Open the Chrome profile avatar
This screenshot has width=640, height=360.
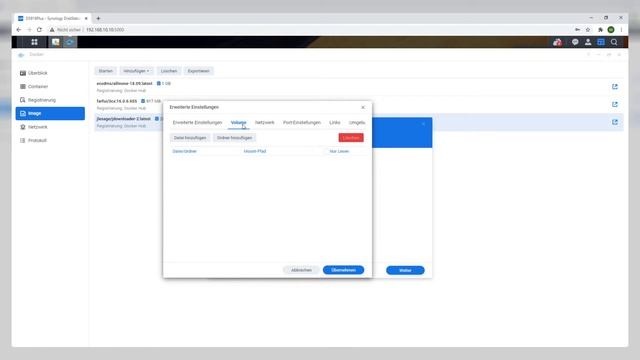click(x=611, y=30)
